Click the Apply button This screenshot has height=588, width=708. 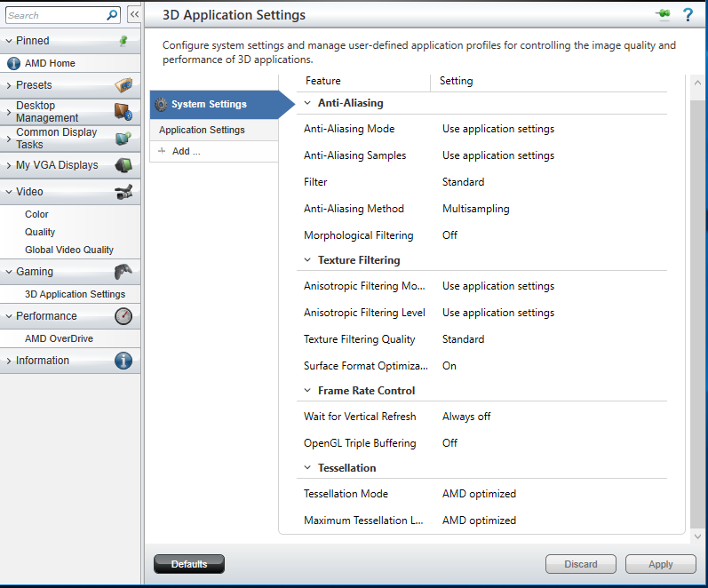(660, 564)
